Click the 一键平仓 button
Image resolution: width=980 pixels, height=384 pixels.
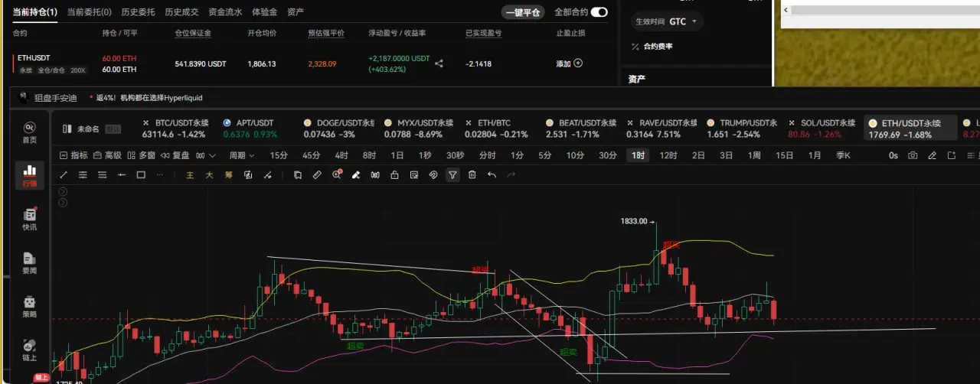coord(524,12)
